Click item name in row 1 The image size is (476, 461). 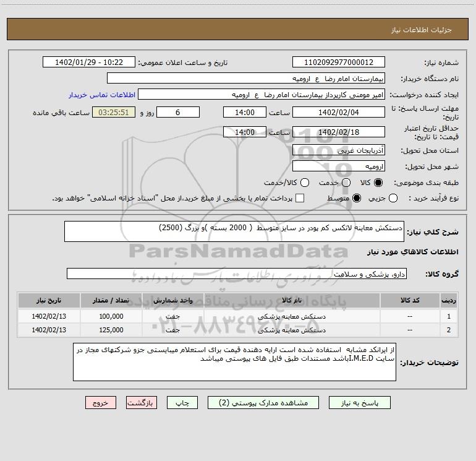tap(292, 316)
